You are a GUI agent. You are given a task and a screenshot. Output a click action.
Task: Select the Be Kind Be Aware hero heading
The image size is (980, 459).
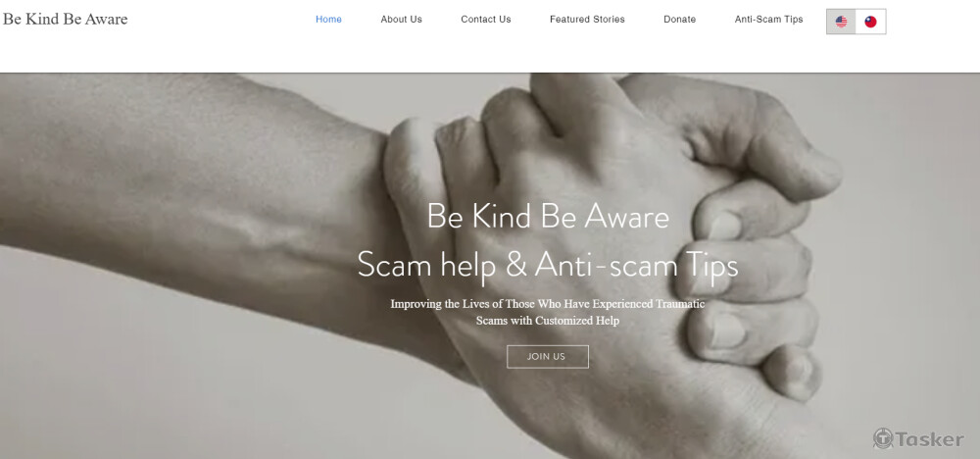click(x=548, y=217)
